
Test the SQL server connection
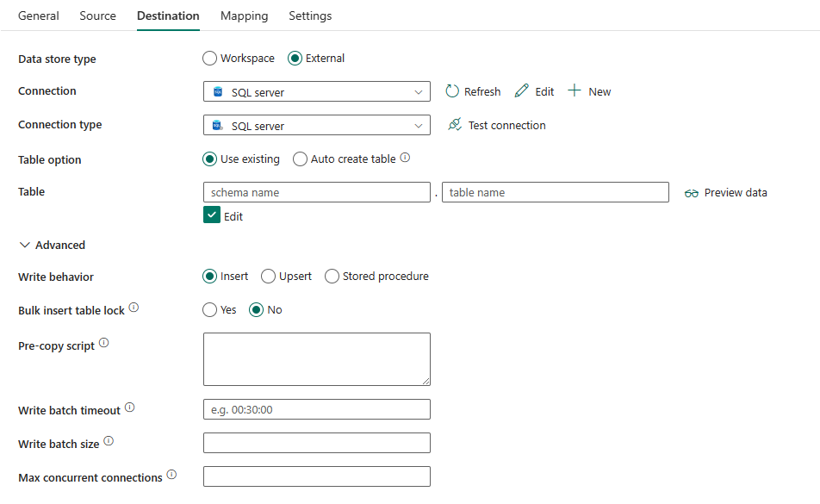click(496, 125)
